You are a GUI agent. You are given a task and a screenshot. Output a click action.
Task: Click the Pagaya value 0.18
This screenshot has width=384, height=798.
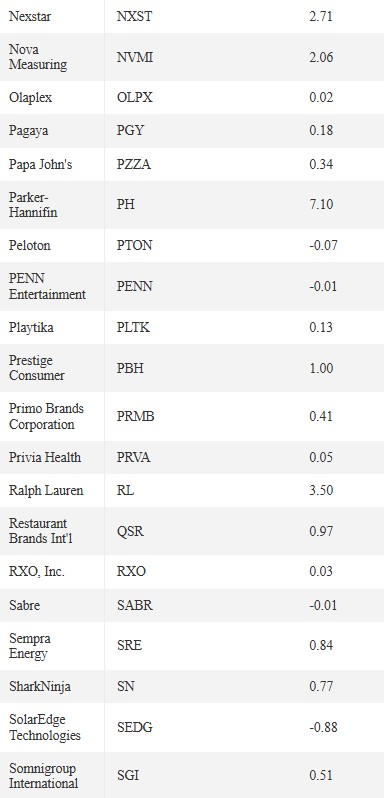(x=321, y=130)
